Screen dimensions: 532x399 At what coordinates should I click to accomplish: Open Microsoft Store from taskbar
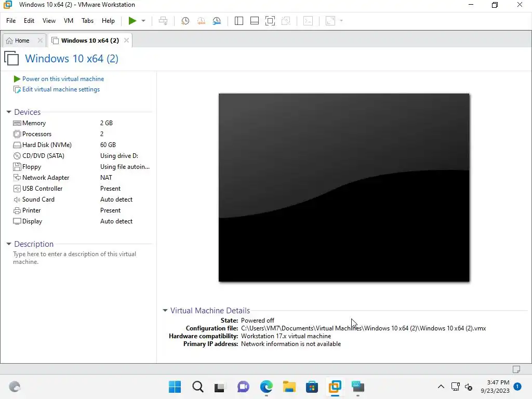click(312, 387)
